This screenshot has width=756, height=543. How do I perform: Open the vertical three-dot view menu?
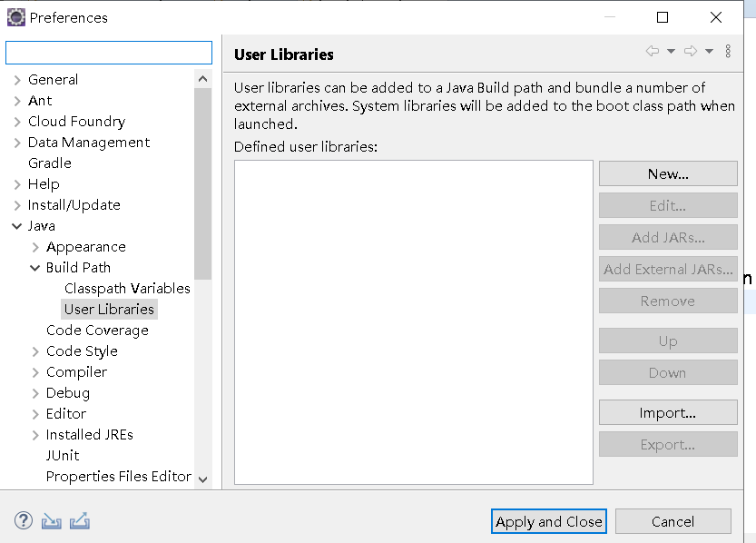[729, 52]
